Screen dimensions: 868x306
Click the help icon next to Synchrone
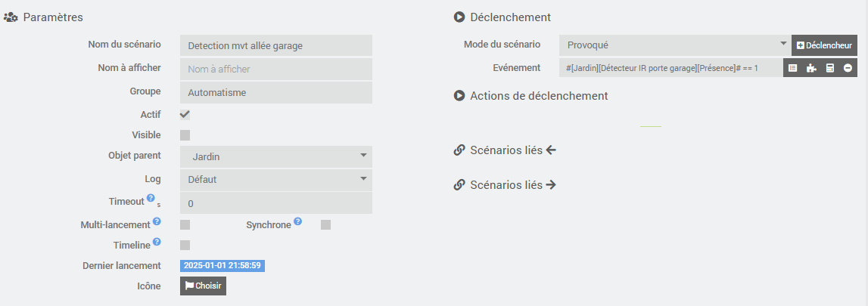(298, 222)
